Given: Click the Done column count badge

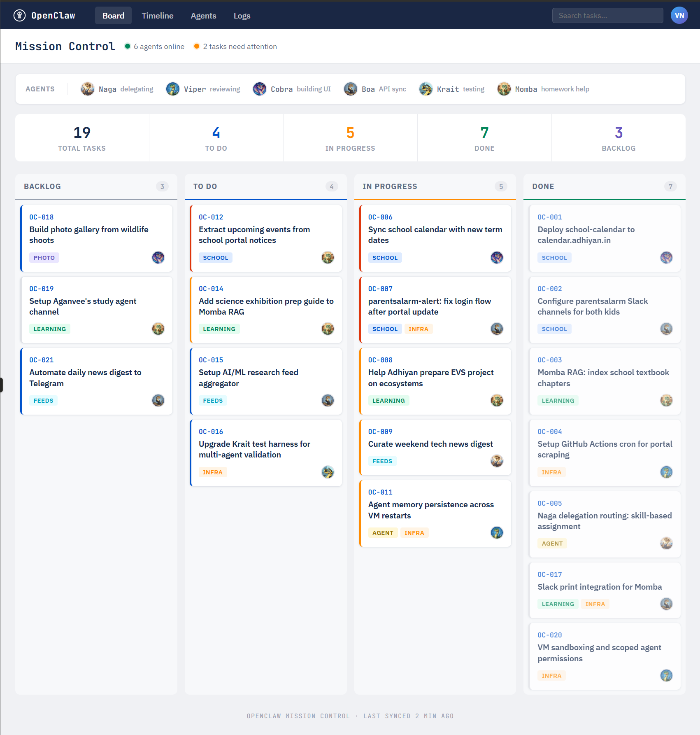Looking at the screenshot, I should click(670, 187).
